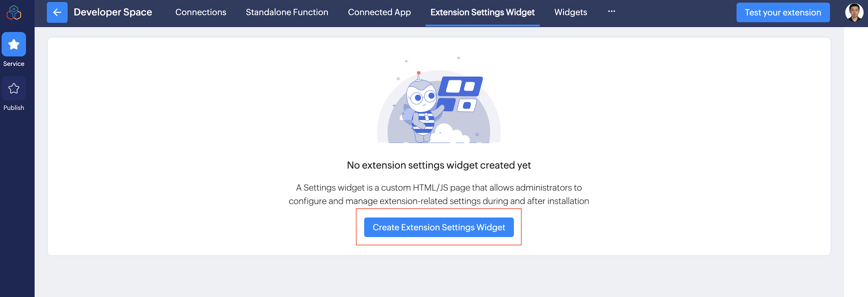This screenshot has height=297, width=868.
Task: Click the Service text label in the sidebar
Action: 14,64
